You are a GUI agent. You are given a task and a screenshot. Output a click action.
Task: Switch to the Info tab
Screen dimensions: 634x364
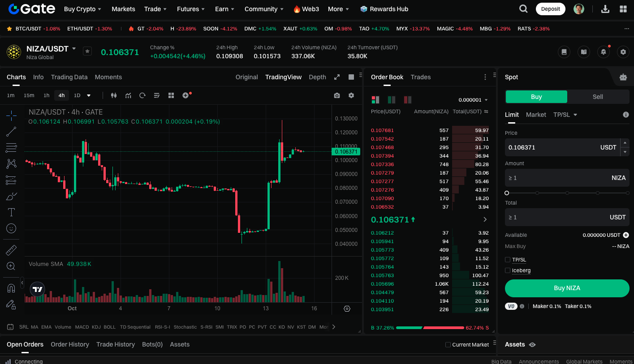[x=39, y=77]
